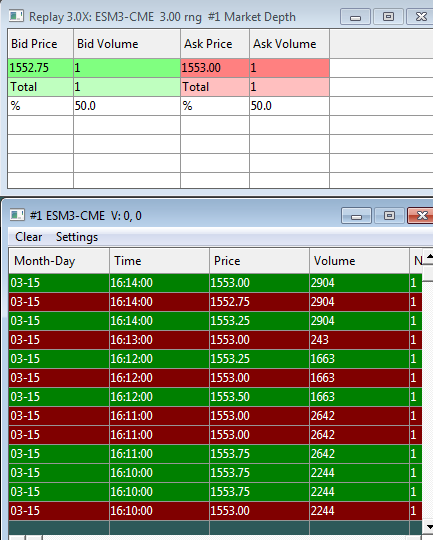Screen dimensions: 433x540
Task: Click the scroll down arrow of trades list
Action: tap(429, 527)
